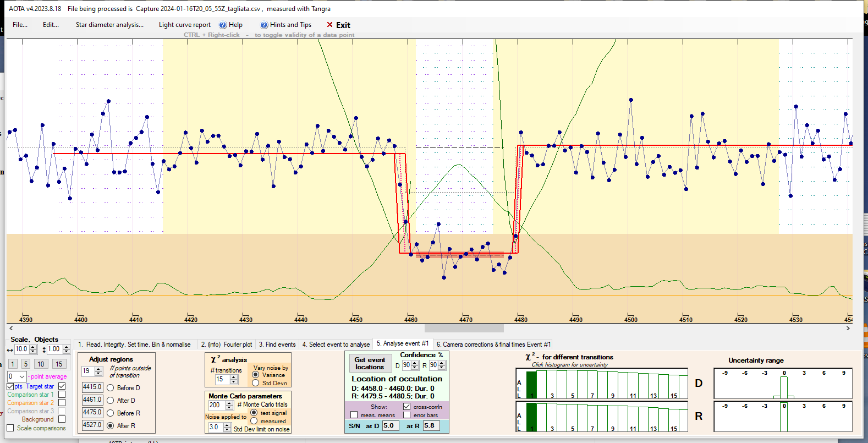
Task: Enable the Background checkbox
Action: 62,419
